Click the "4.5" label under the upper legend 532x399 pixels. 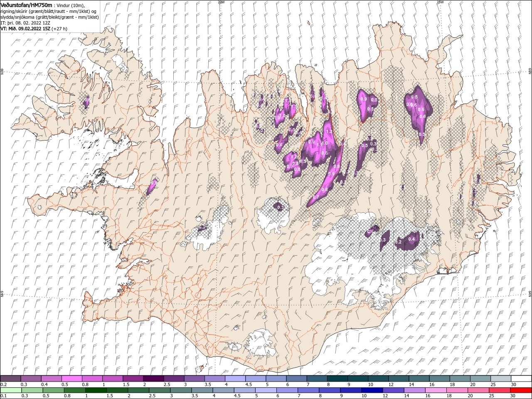[x=249, y=384]
